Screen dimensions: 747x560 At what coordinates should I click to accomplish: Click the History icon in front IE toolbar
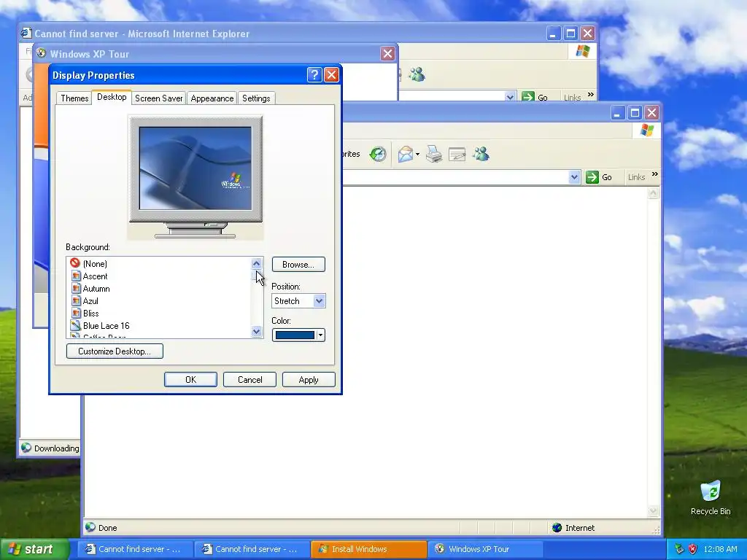[378, 154]
